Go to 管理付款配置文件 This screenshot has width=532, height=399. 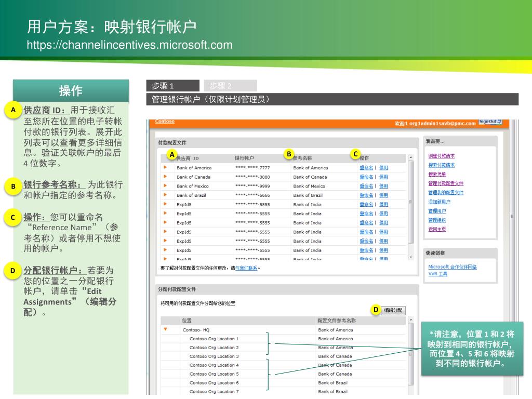[446, 183]
